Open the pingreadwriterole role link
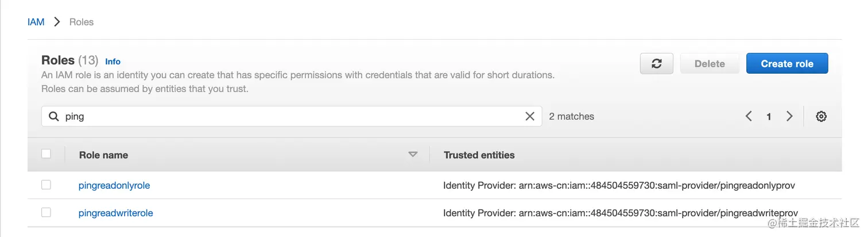This screenshot has height=237, width=868. click(115, 213)
